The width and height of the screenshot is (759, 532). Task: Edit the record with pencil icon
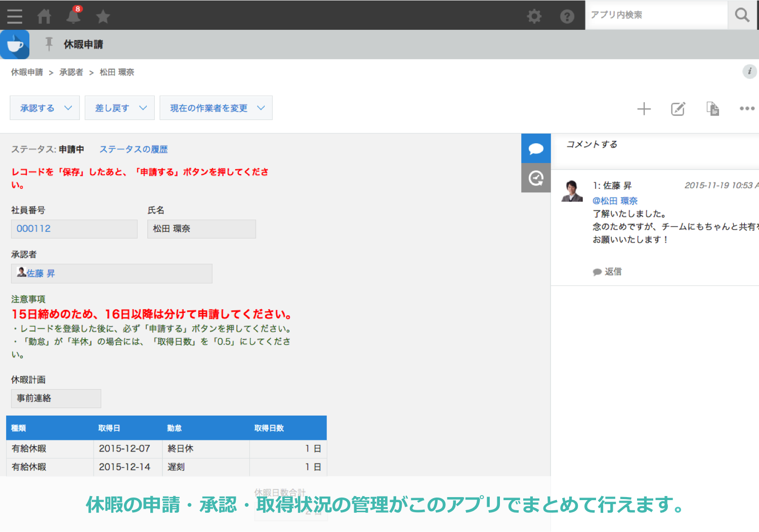pyautogui.click(x=678, y=109)
